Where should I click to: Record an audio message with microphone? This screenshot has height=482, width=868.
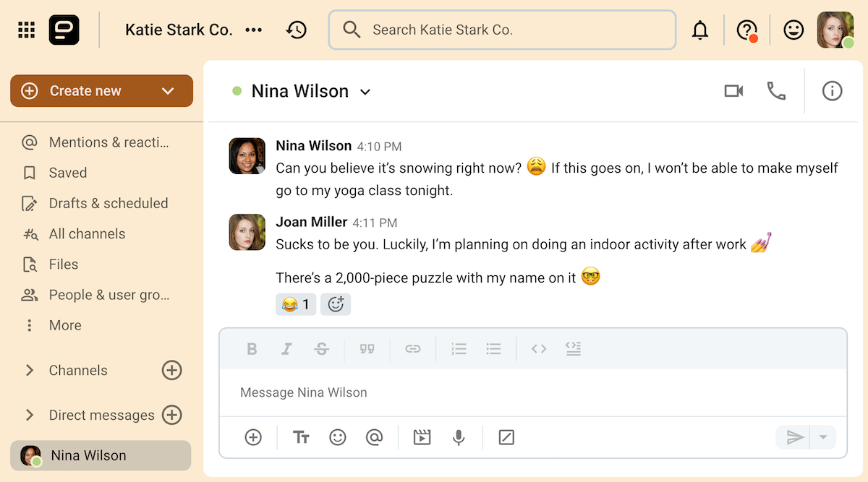click(459, 437)
